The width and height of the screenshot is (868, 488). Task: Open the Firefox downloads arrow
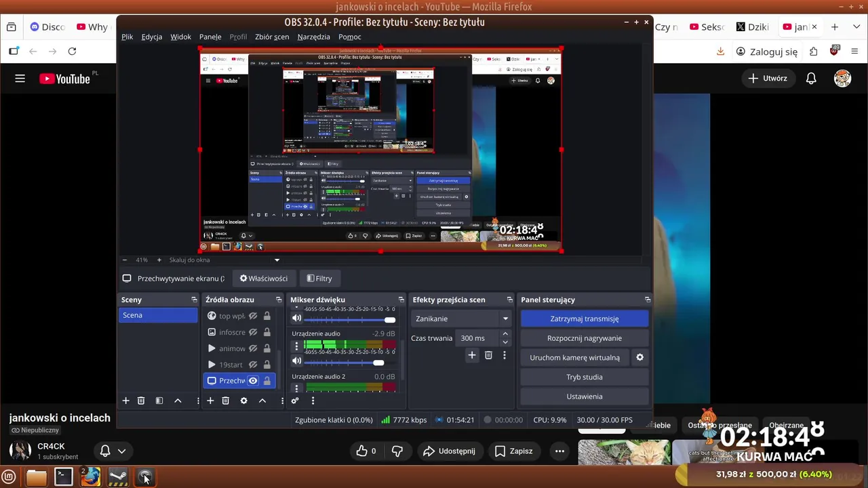721,52
